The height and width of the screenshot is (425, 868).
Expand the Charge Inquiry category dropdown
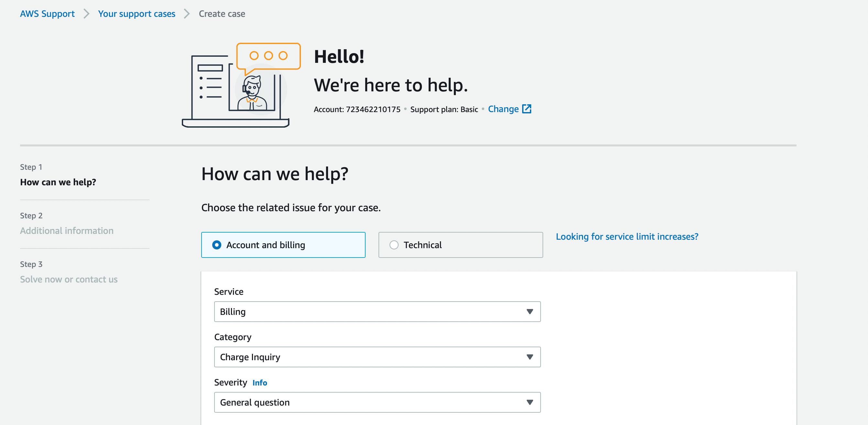coord(371,357)
